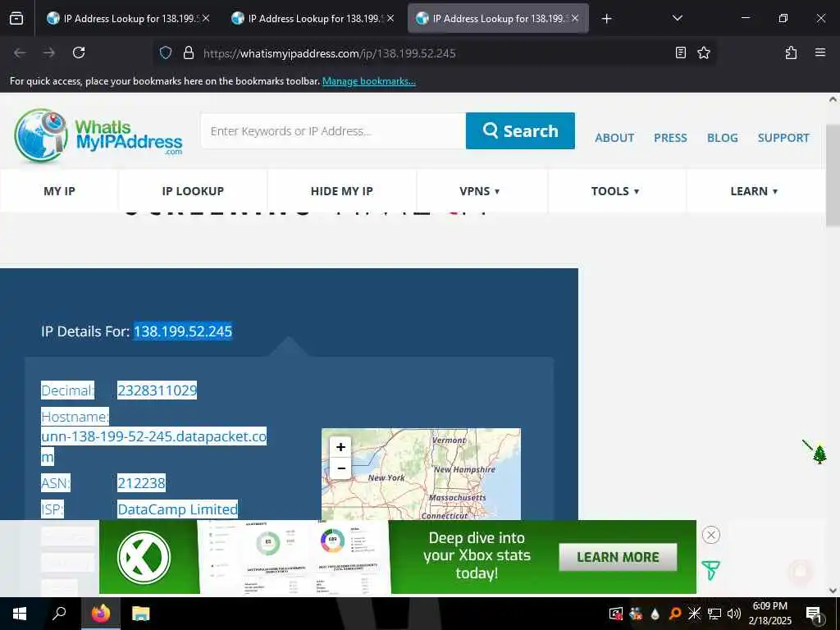
Task: Open Firefox View tab overview icon
Action: (x=16, y=18)
